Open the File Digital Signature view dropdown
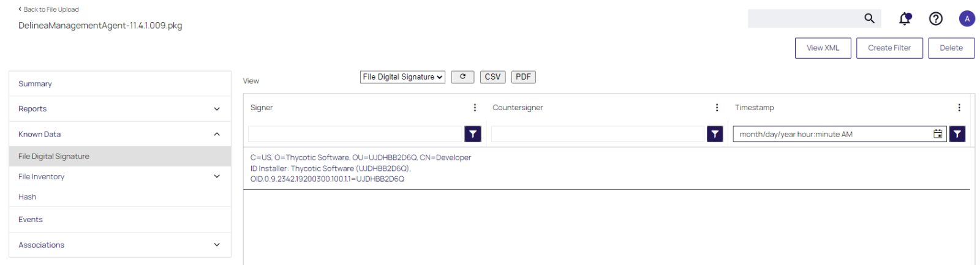 point(402,77)
